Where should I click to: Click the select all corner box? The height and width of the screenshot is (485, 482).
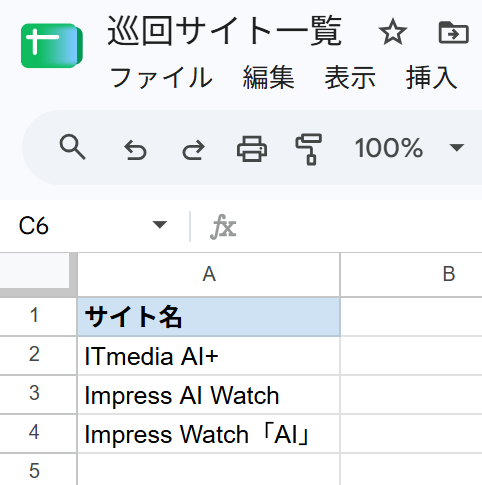pyautogui.click(x=35, y=273)
